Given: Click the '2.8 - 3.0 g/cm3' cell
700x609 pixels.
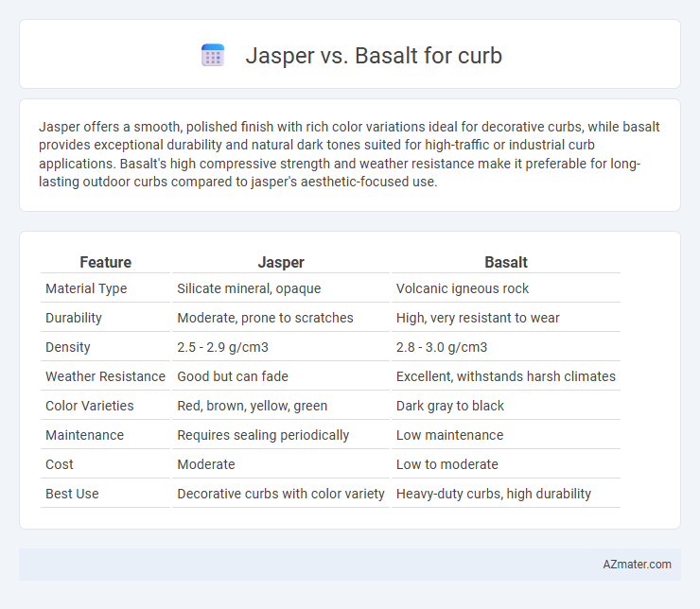Looking at the screenshot, I should coord(442,347).
